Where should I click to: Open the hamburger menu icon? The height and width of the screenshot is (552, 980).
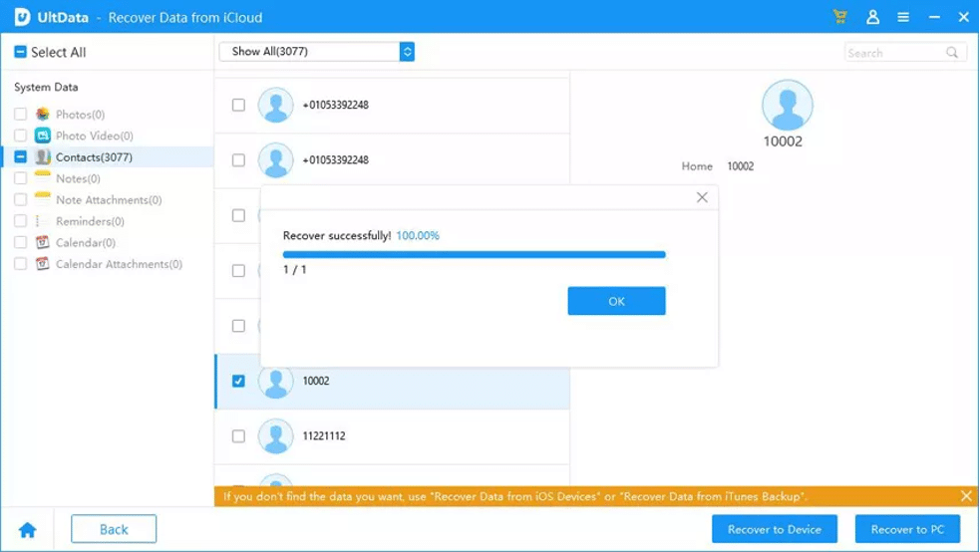[902, 17]
